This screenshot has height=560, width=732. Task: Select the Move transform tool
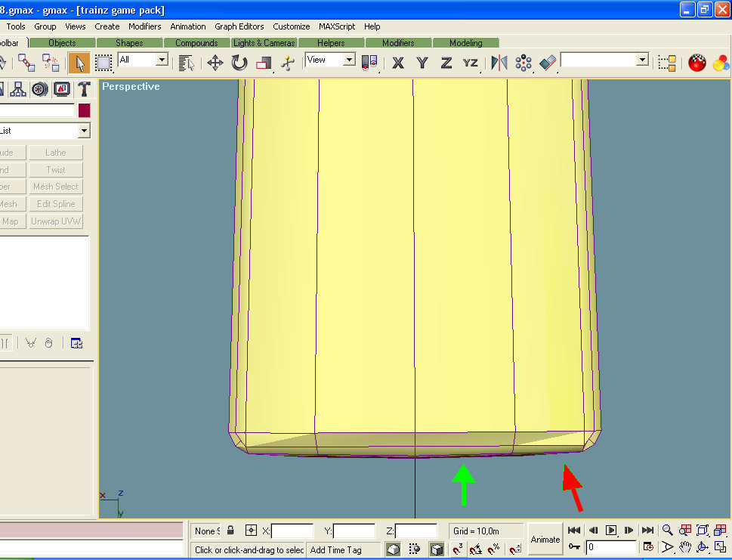point(215,63)
